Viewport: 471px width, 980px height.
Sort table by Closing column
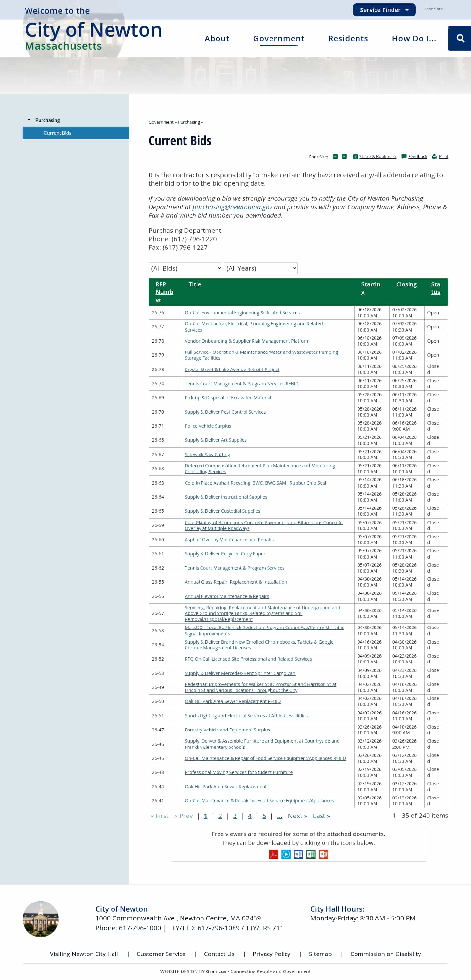pyautogui.click(x=406, y=284)
